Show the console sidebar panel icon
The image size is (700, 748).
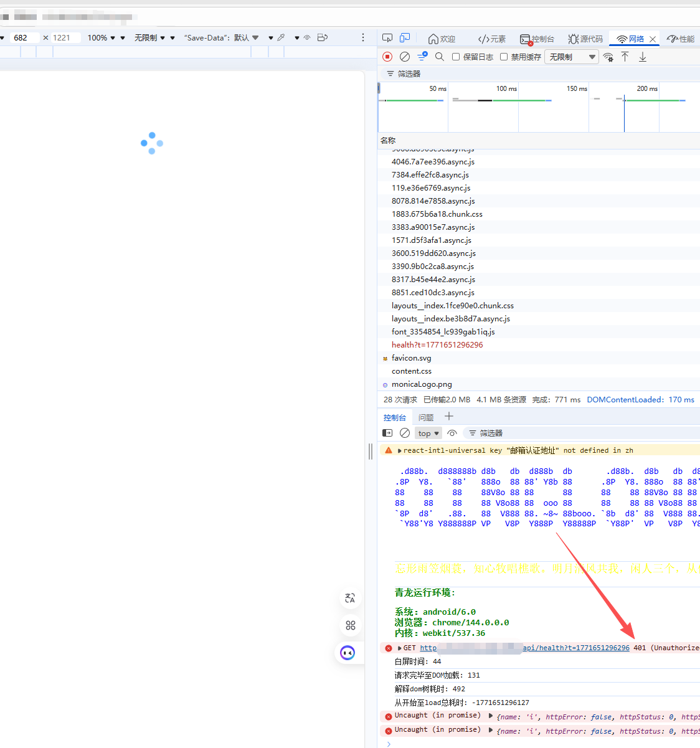coord(387,433)
